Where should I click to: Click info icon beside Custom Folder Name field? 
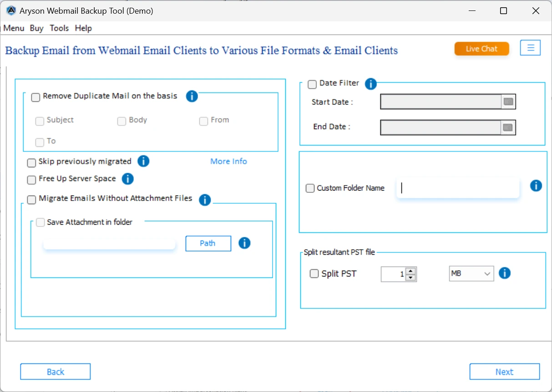(536, 185)
